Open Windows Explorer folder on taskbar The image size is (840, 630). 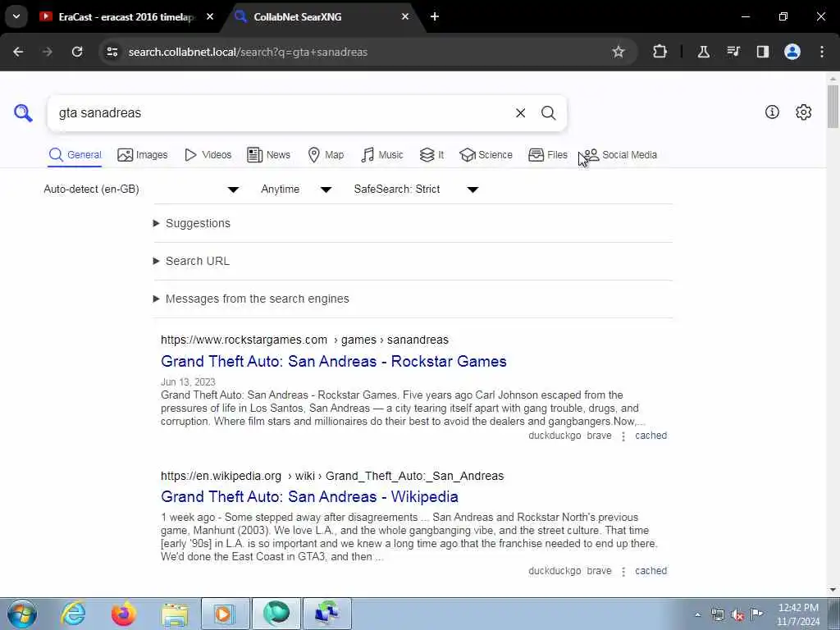(175, 614)
